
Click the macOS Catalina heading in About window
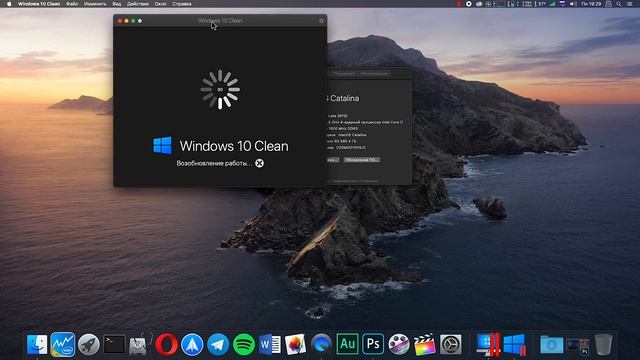tap(342, 98)
